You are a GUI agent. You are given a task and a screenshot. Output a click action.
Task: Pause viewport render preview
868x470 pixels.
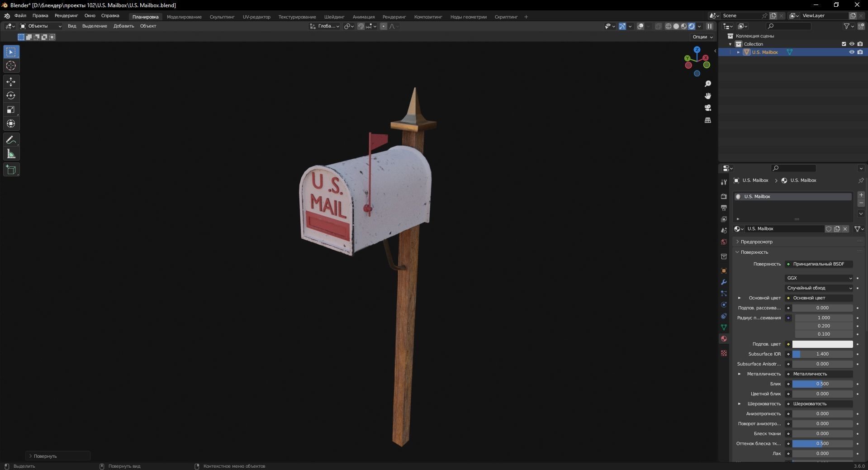click(x=710, y=26)
